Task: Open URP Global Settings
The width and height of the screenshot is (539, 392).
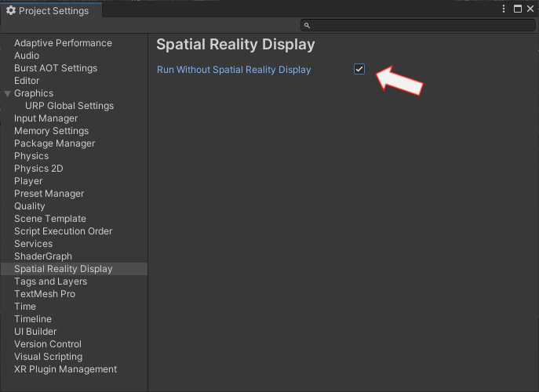Action: tap(69, 106)
